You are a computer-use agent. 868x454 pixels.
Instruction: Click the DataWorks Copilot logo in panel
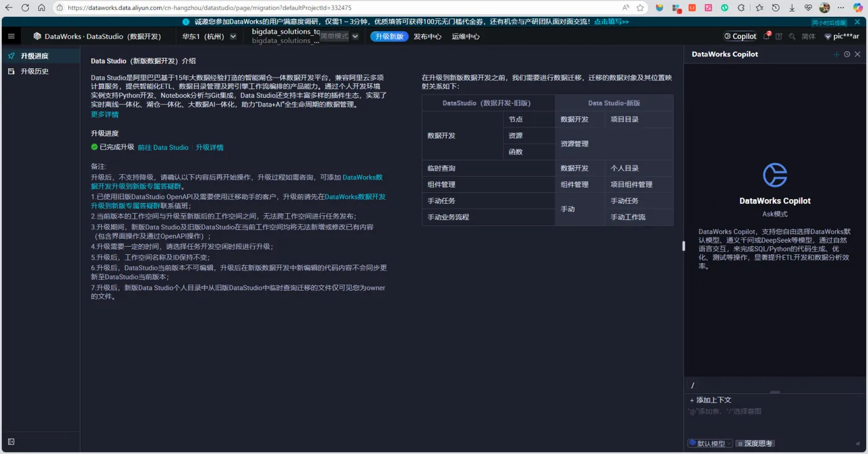click(774, 176)
